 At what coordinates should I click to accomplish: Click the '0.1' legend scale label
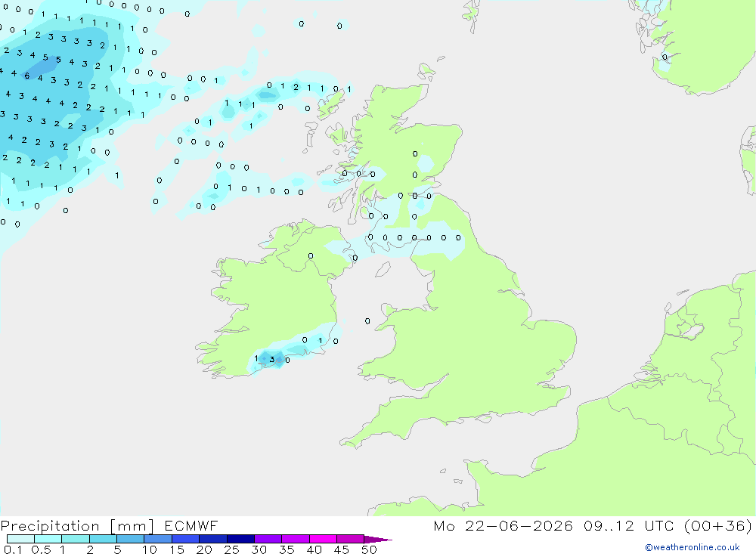pos(13,549)
